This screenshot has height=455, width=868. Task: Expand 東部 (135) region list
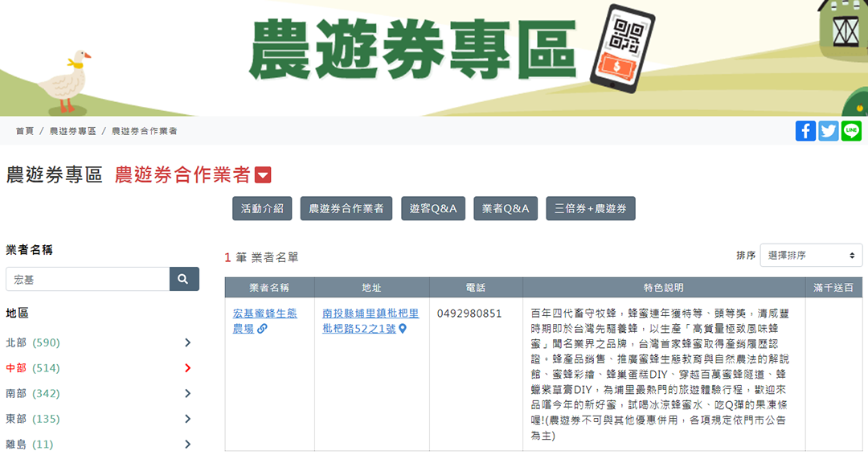(187, 419)
